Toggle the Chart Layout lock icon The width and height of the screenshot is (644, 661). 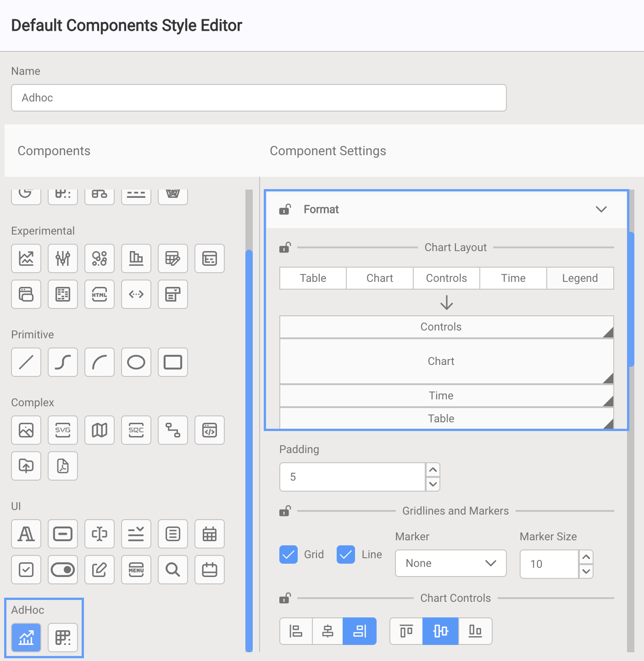click(x=285, y=247)
